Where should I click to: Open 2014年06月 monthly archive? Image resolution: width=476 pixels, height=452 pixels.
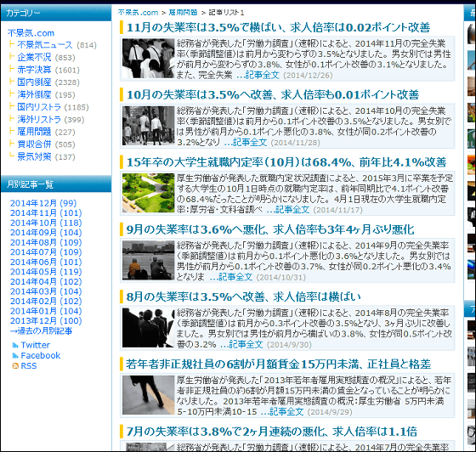click(x=46, y=262)
